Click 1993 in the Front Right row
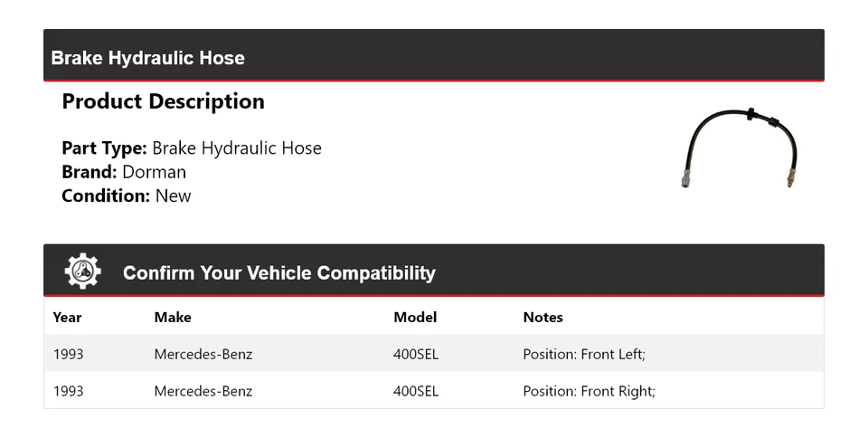868x438 pixels. click(68, 391)
